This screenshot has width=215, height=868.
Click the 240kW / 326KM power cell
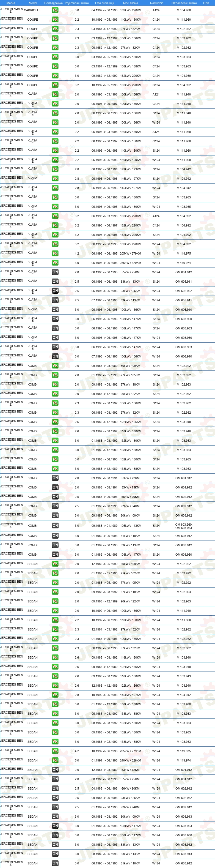click(x=131, y=760)
